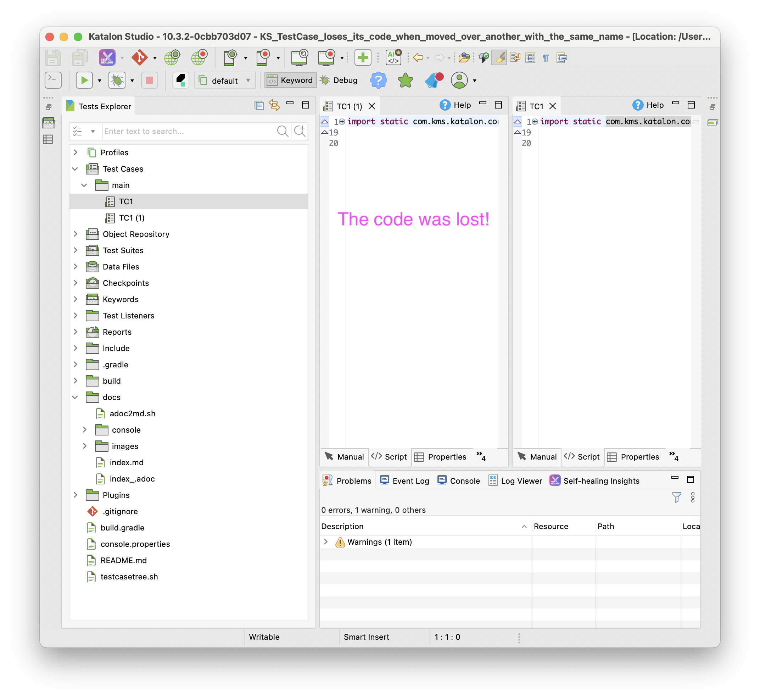Click the green plus add button
760x700 pixels.
tap(362, 58)
